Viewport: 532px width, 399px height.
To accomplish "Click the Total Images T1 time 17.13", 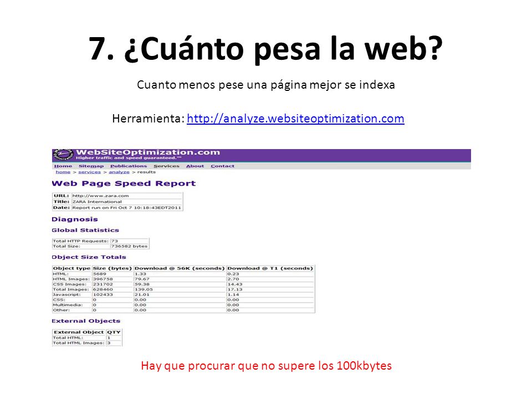I will pos(235,289).
